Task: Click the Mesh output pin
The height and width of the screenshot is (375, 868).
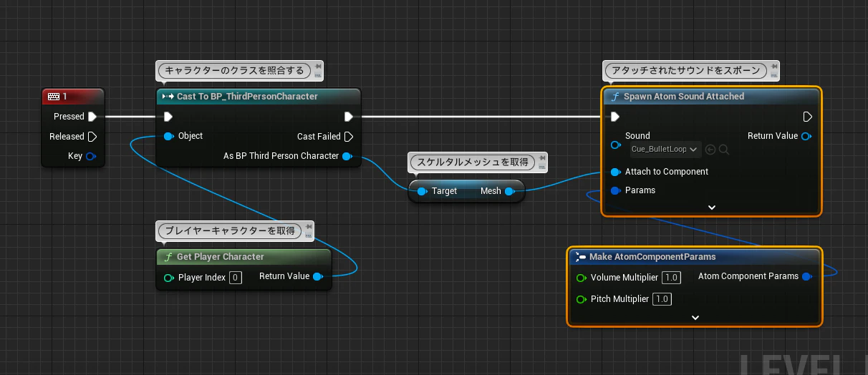Action: coord(509,191)
